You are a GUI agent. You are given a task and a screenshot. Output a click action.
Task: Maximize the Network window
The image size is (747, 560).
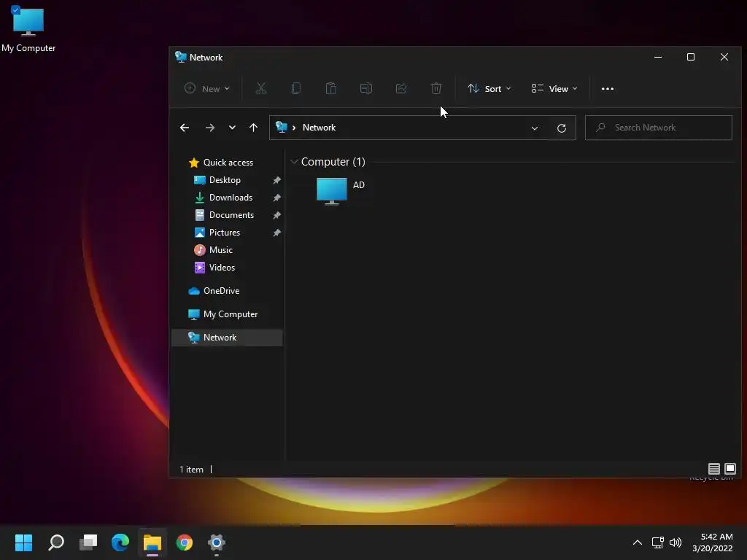tap(691, 57)
